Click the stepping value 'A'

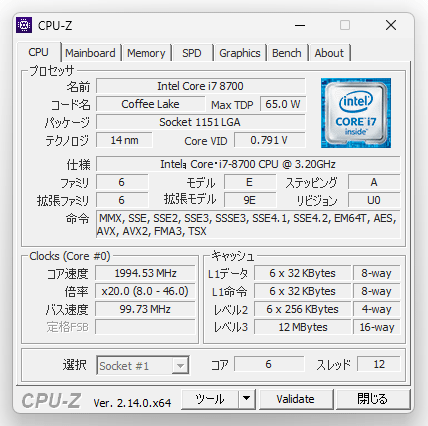(374, 182)
